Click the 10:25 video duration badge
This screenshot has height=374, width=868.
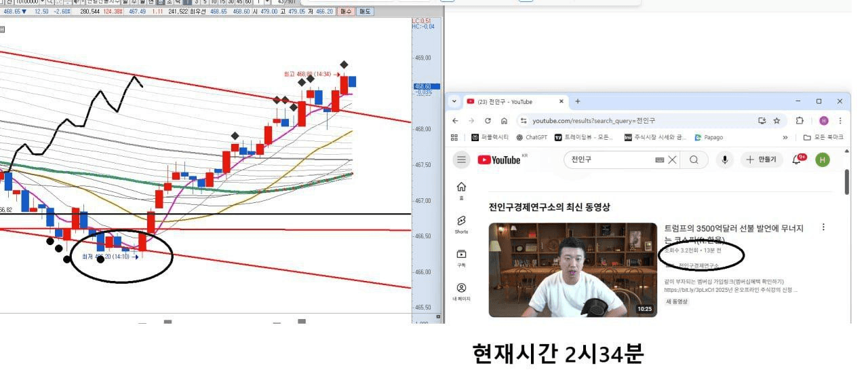click(x=644, y=309)
